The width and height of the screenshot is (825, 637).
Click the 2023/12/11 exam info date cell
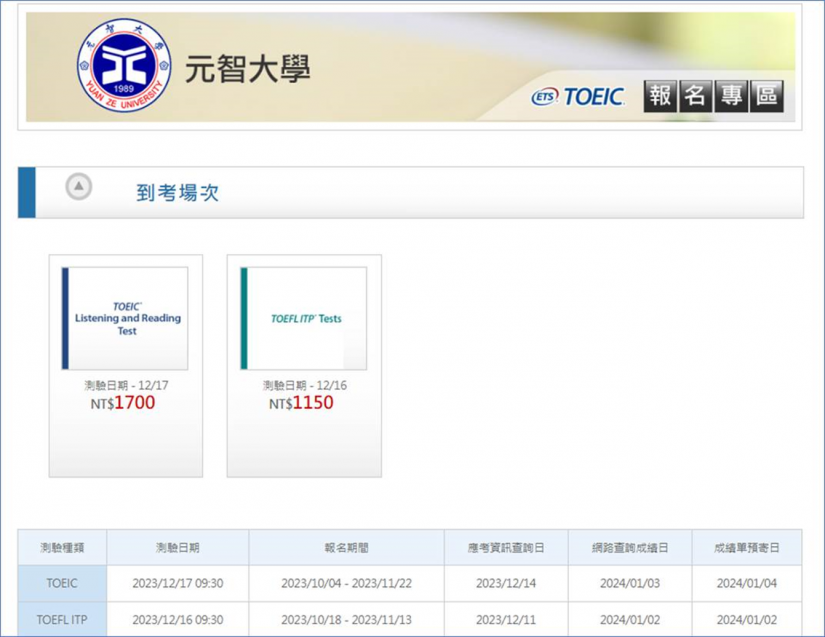tap(506, 620)
